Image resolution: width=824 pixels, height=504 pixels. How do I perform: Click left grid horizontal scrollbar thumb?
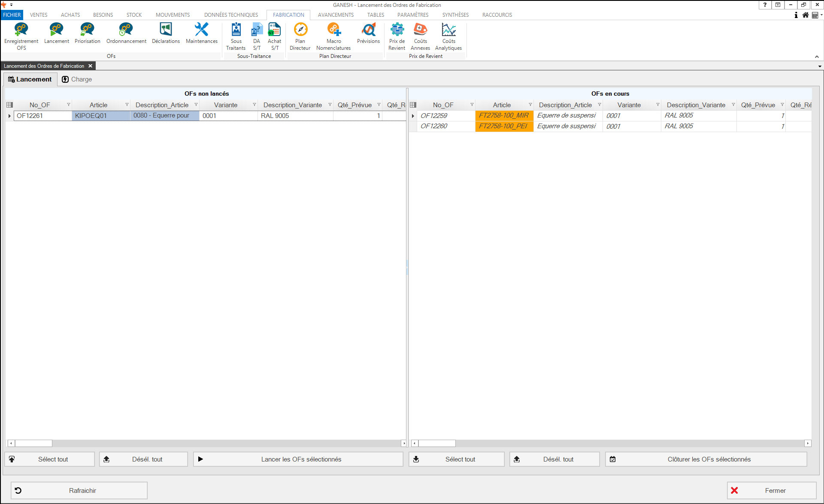[33, 443]
